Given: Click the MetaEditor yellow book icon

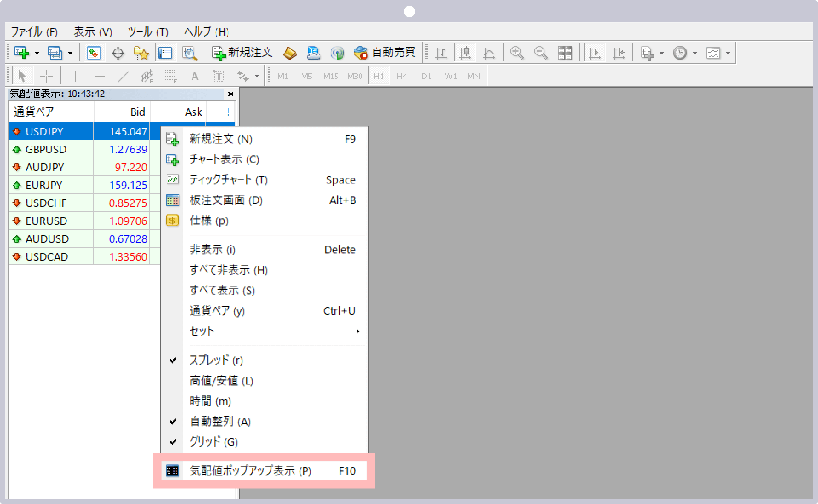Looking at the screenshot, I should [x=289, y=53].
